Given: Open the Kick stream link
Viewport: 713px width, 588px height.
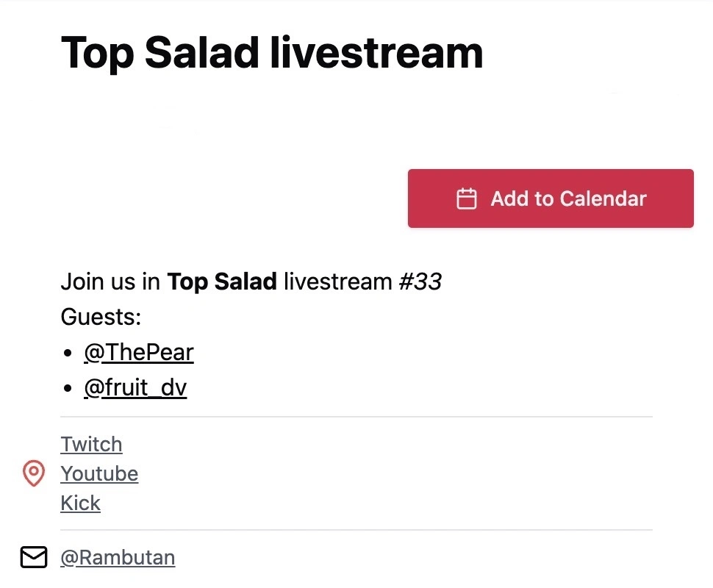Looking at the screenshot, I should 80,503.
